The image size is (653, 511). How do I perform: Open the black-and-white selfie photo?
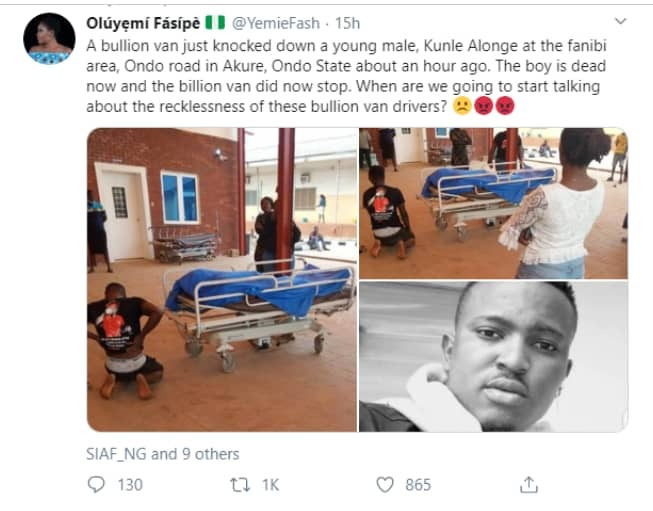click(493, 357)
